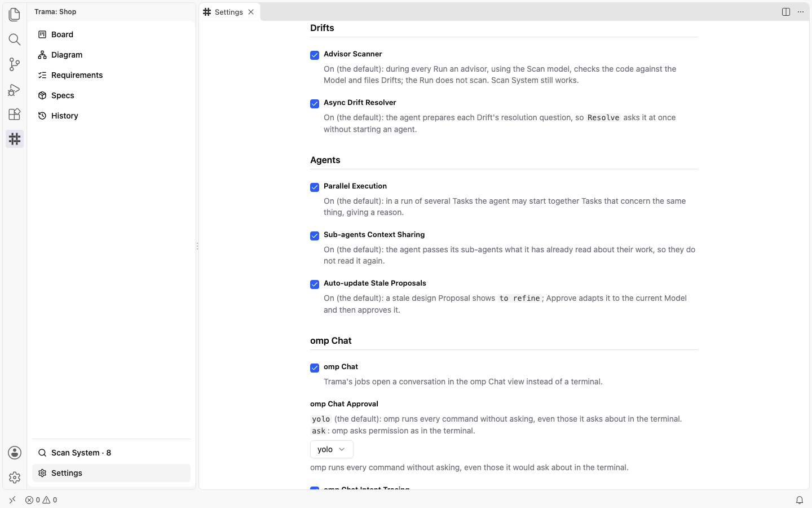Viewport: 812px width, 508px height.
Task: Open the Explorer files icon
Action: point(15,14)
